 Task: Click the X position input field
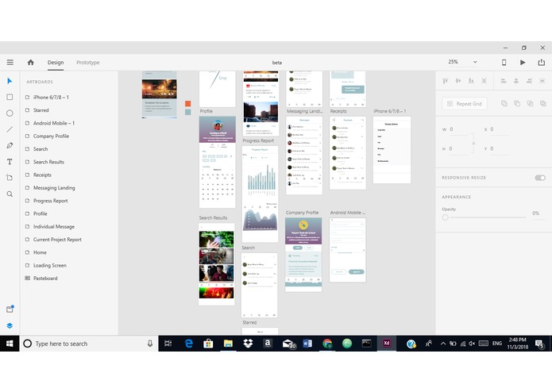click(x=500, y=129)
